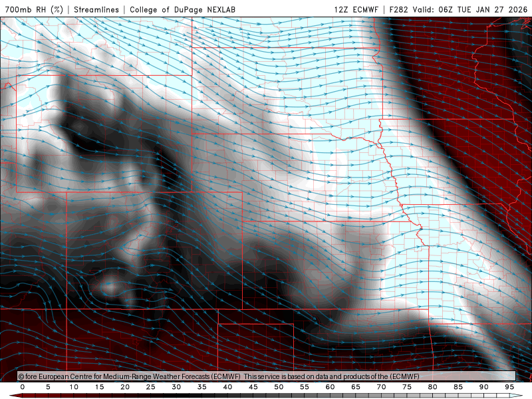
Task: Select the 'F282' forecast hour text
Action: pyautogui.click(x=398, y=9)
